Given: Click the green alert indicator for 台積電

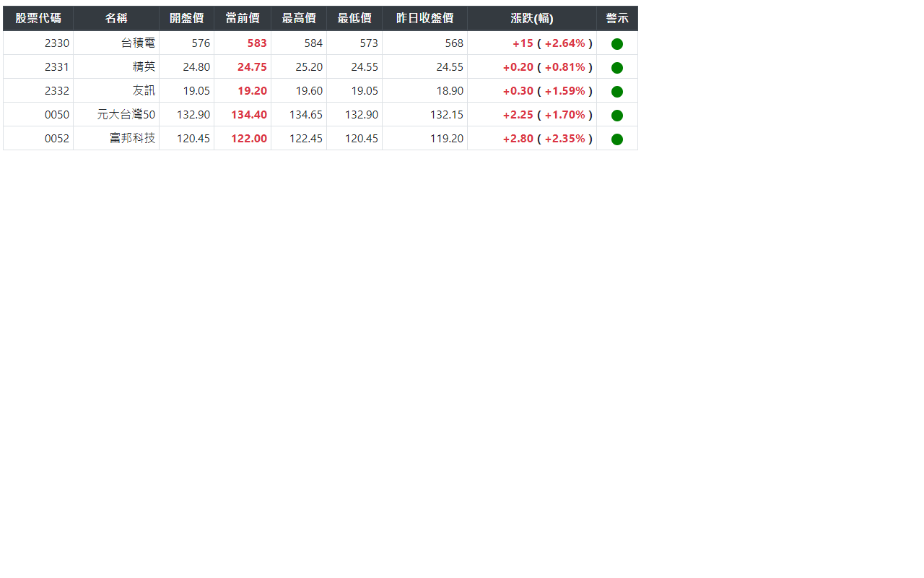Looking at the screenshot, I should point(616,43).
